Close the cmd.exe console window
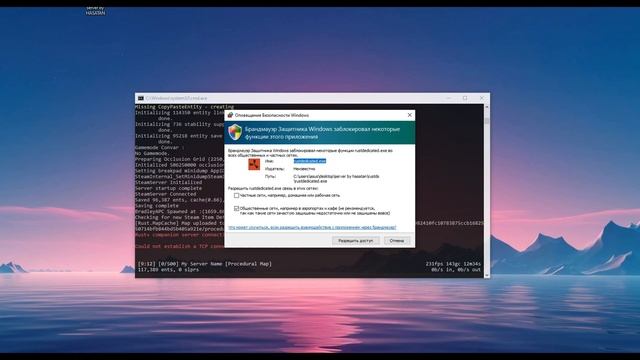This screenshot has height=360, width=640. (482, 98)
